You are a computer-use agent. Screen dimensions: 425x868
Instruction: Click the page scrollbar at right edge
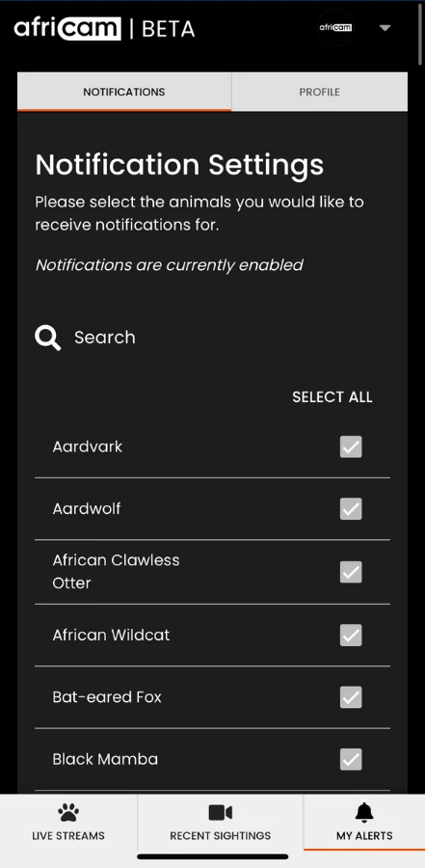(422, 33)
